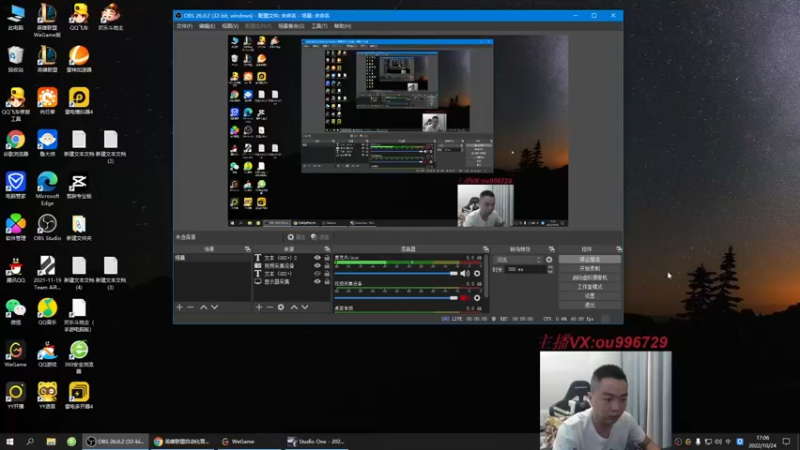Select the 场景 item in scenes list

pos(212,258)
